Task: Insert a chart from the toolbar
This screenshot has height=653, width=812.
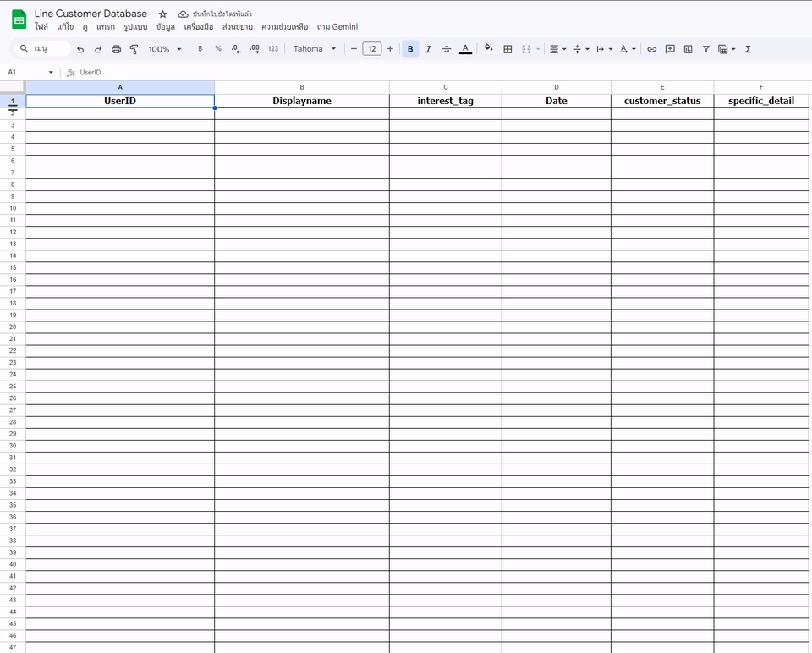Action: tap(688, 49)
